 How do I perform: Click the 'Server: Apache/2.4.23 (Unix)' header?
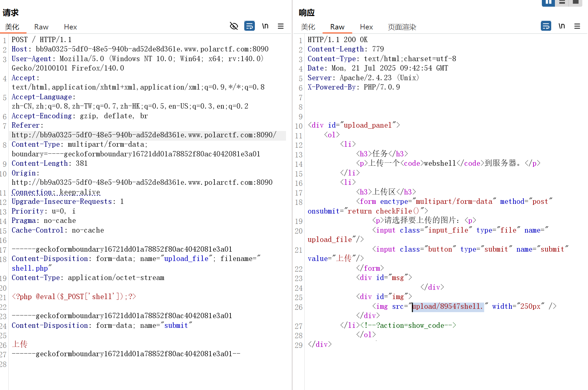click(x=363, y=78)
